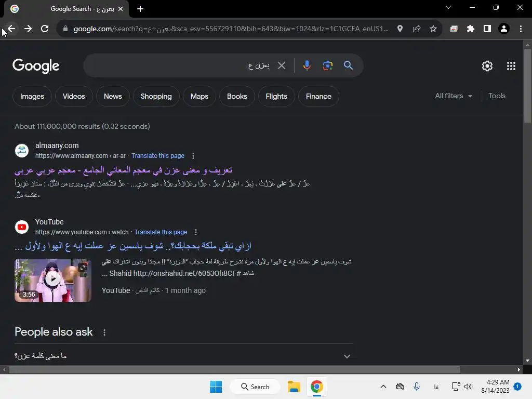Open the Windows Start menu

click(x=216, y=387)
